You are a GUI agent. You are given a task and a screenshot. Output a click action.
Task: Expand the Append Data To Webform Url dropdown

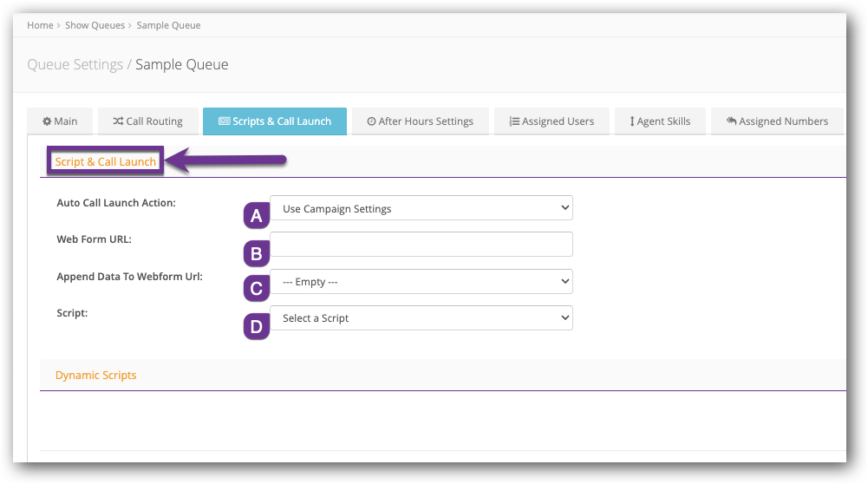(x=421, y=282)
